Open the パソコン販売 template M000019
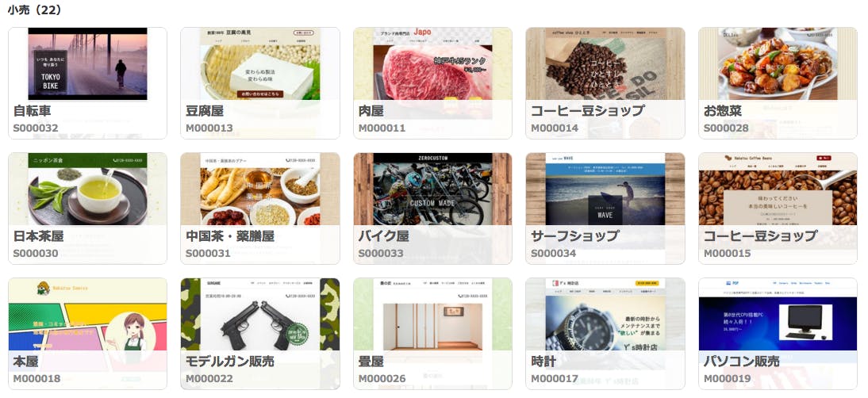Screen dimensions: 868x398 click(x=778, y=333)
